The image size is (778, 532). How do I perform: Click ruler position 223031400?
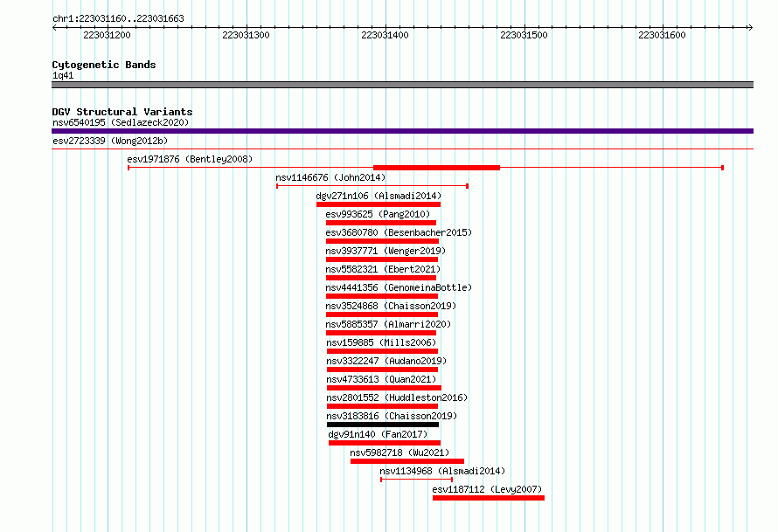click(385, 35)
